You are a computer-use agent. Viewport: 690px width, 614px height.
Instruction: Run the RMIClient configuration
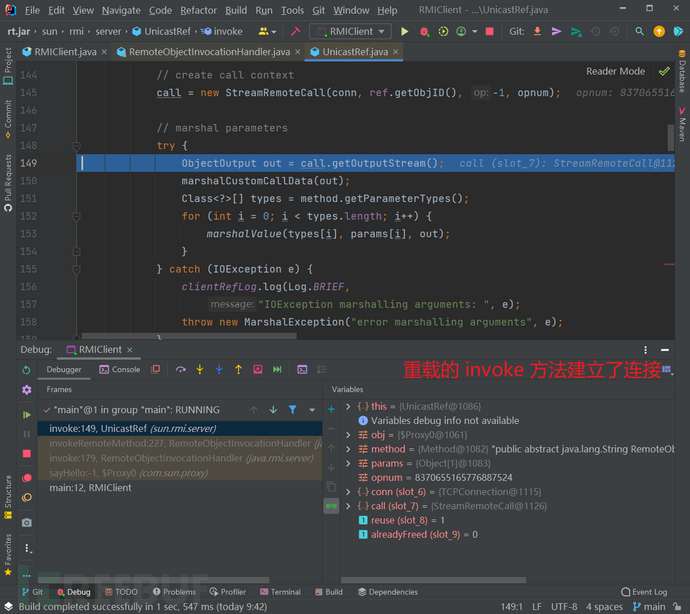pos(404,31)
